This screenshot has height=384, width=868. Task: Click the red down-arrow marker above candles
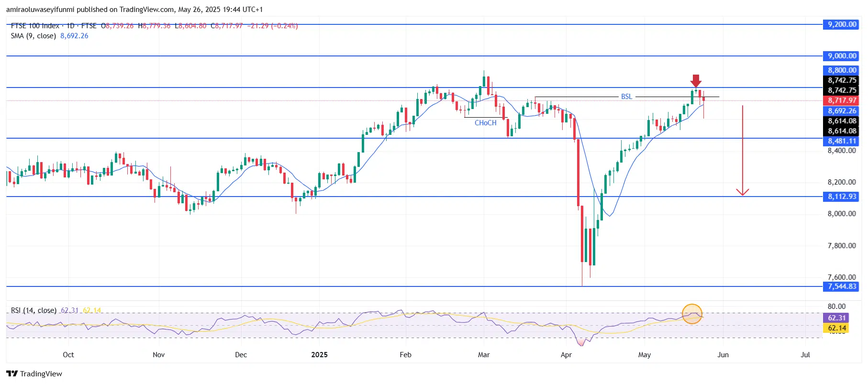[696, 80]
